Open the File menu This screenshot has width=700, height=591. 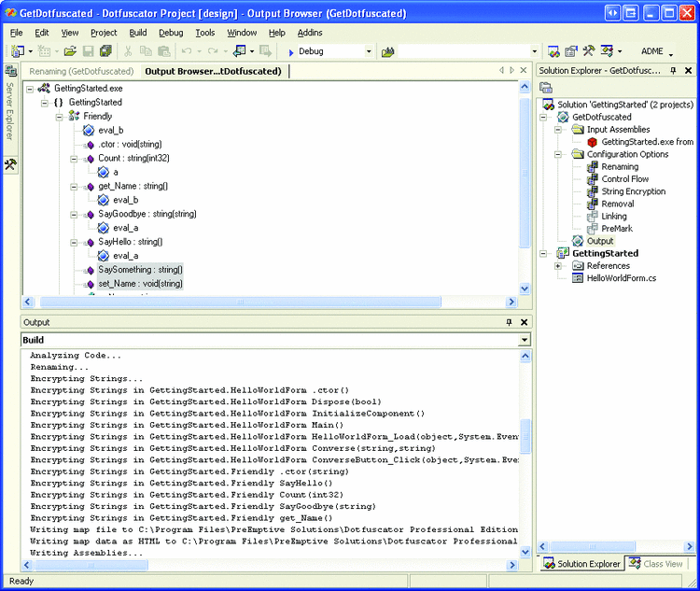16,33
